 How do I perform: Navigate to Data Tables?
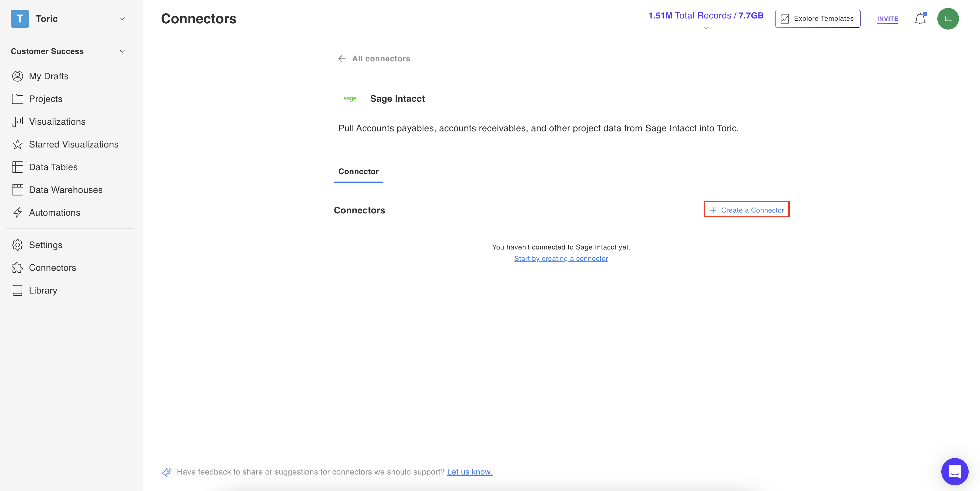pos(53,167)
